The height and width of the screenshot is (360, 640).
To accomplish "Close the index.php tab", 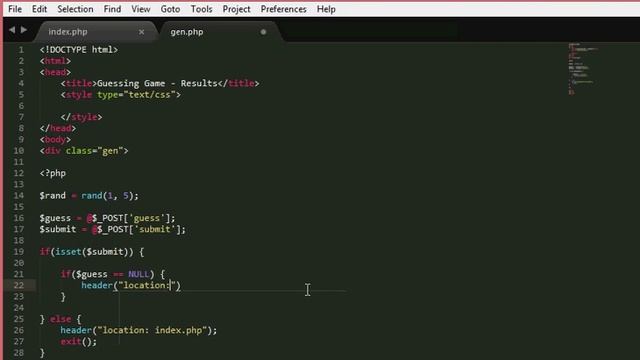I will coord(141,32).
